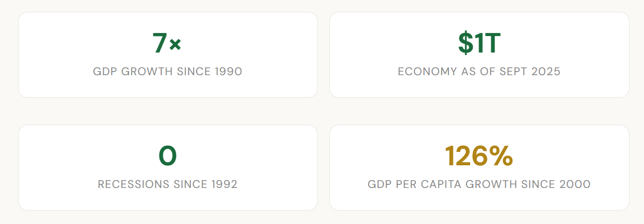
Task: Click the $1T economy figure
Action: click(479, 44)
